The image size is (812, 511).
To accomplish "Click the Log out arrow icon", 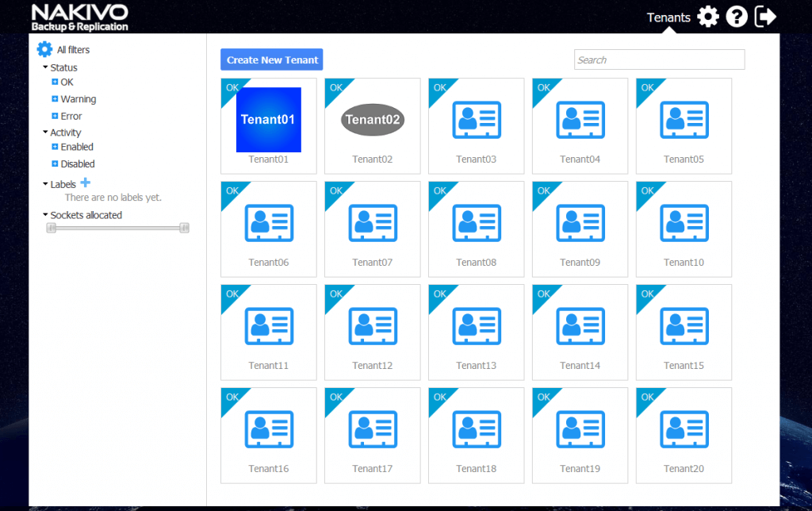I will (x=765, y=17).
